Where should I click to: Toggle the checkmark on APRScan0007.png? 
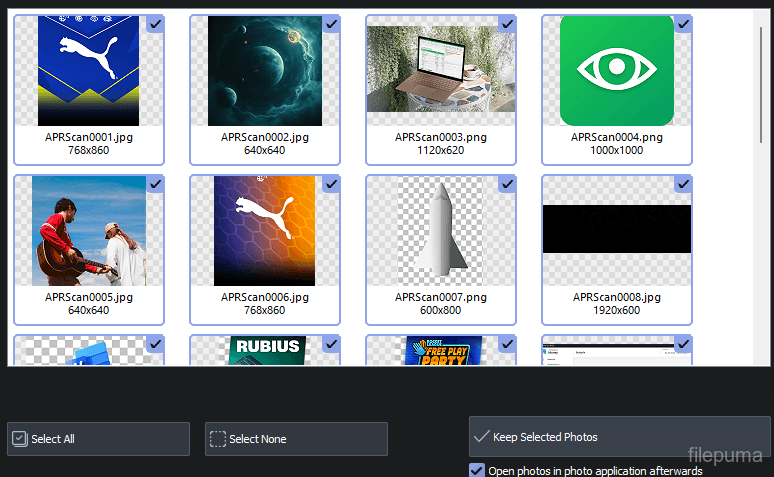coord(507,184)
